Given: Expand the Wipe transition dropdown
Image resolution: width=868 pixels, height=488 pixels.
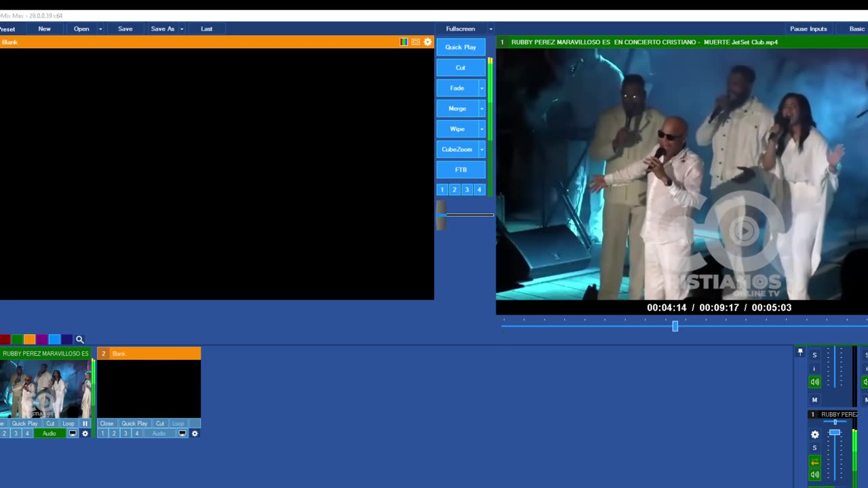Looking at the screenshot, I should coord(482,129).
